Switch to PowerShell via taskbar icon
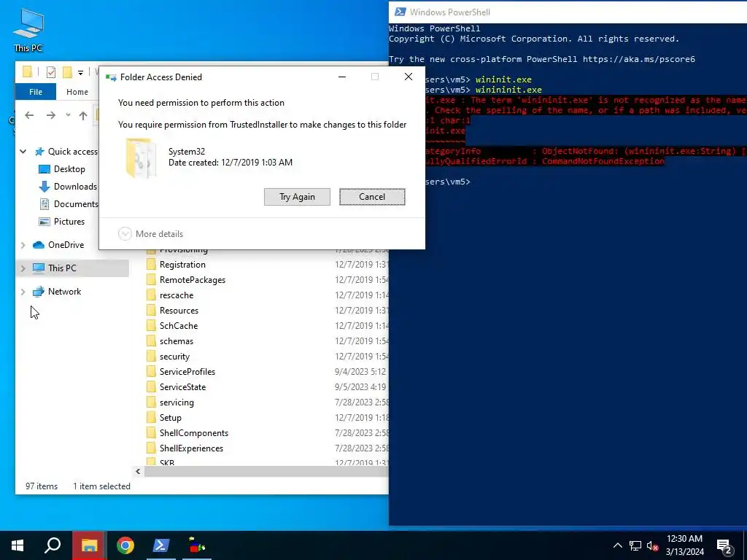747x560 pixels. [x=161, y=545]
